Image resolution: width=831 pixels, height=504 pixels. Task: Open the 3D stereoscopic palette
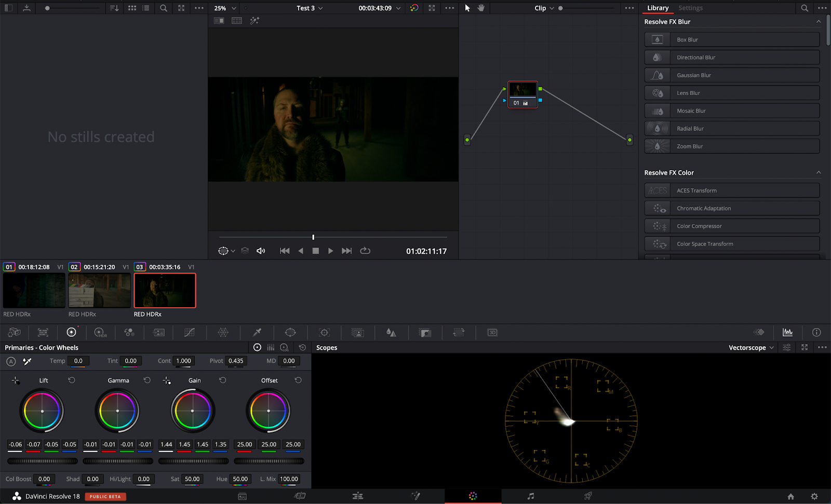[x=492, y=332]
